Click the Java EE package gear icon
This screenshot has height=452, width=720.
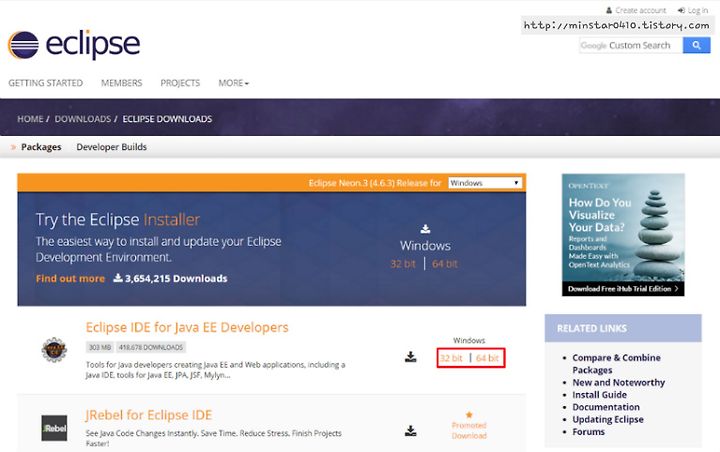point(54,350)
